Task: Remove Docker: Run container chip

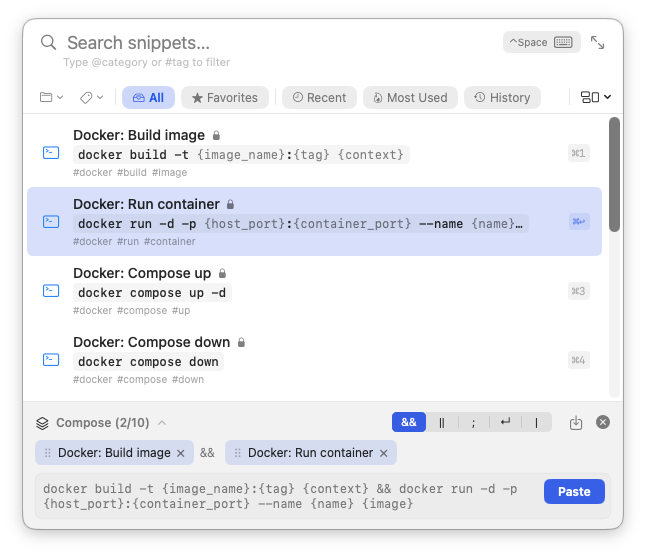Action: (x=384, y=453)
